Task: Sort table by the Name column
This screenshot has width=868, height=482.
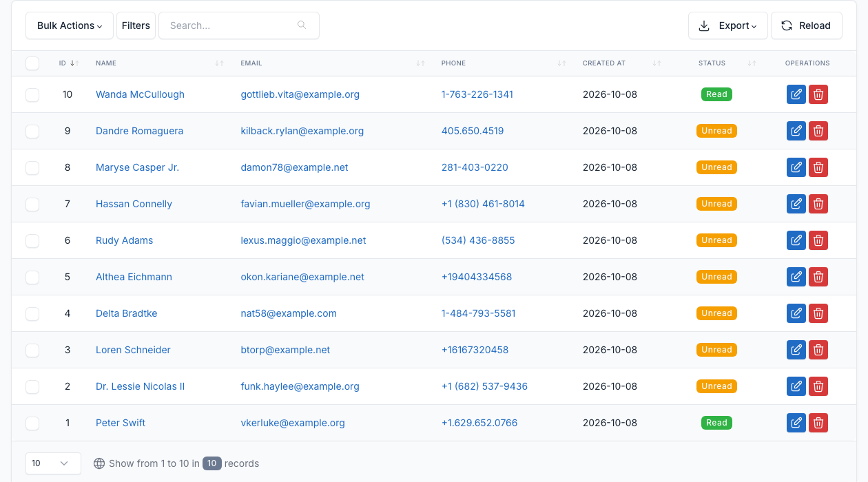Action: (160, 63)
